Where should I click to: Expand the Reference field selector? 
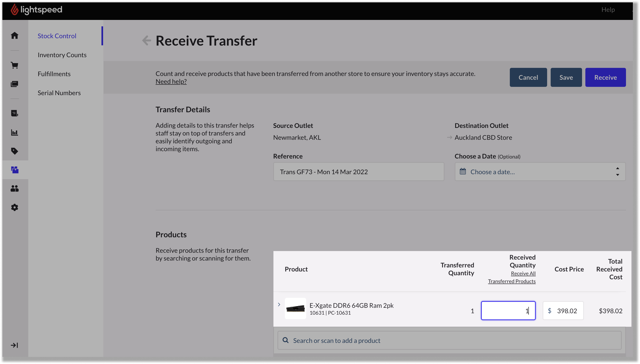click(358, 172)
